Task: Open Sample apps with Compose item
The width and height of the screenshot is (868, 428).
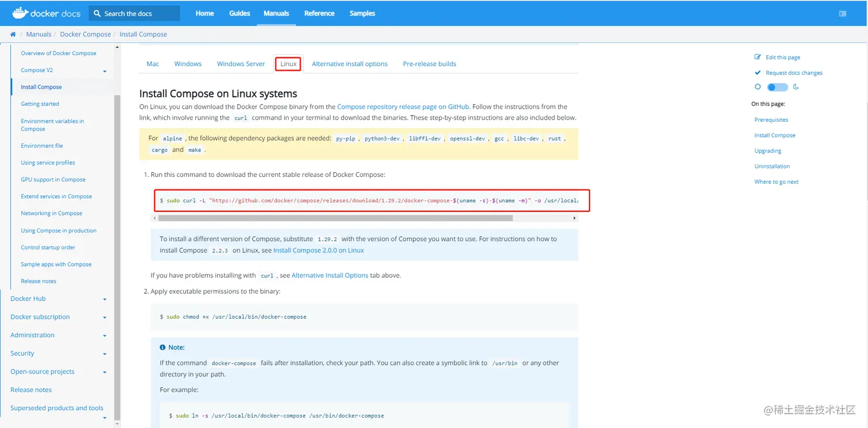Action: tap(56, 265)
